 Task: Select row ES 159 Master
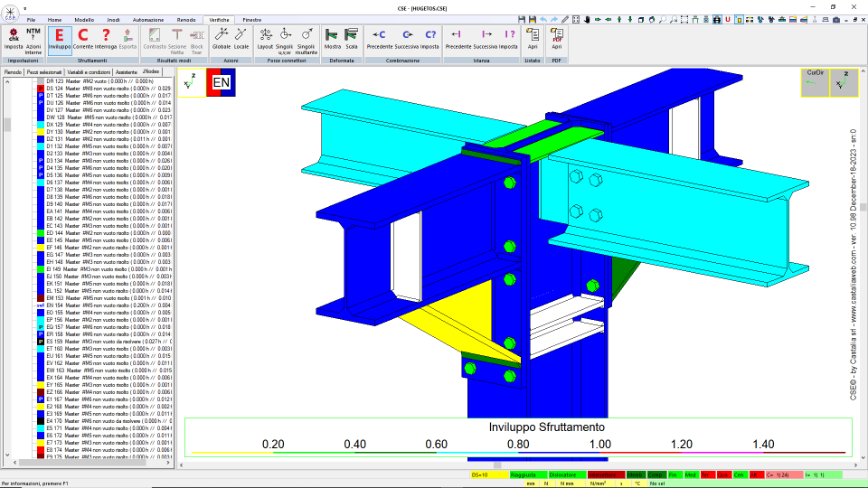pyautogui.click(x=108, y=342)
